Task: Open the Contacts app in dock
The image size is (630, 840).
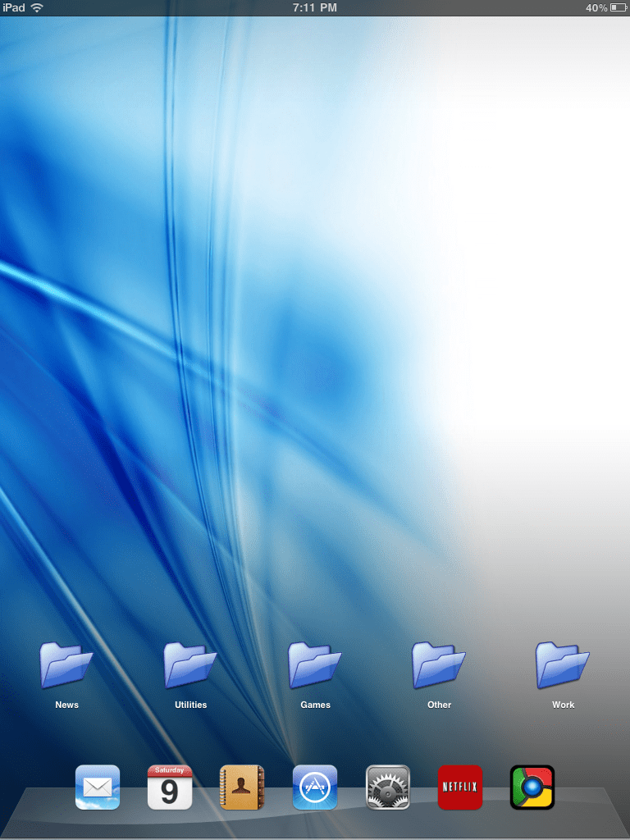Action: [x=242, y=787]
